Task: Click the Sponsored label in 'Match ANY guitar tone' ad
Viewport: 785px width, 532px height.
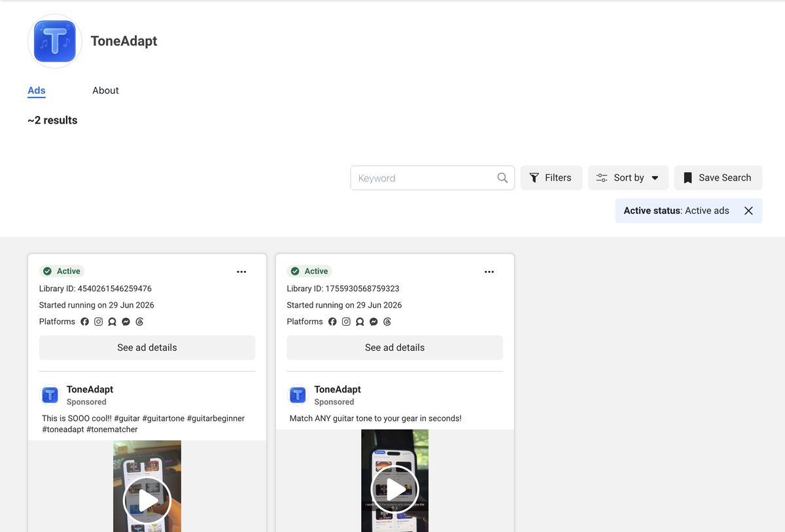Action: pos(334,402)
